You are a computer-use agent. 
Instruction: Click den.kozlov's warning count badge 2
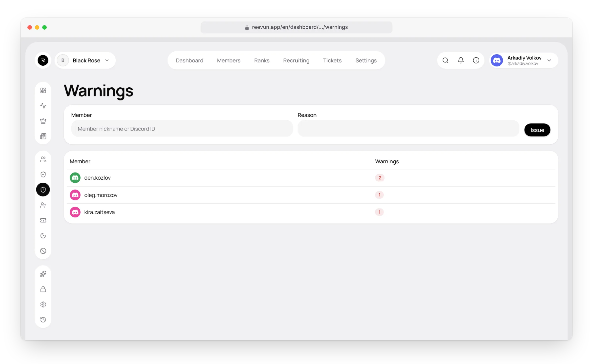pos(380,178)
